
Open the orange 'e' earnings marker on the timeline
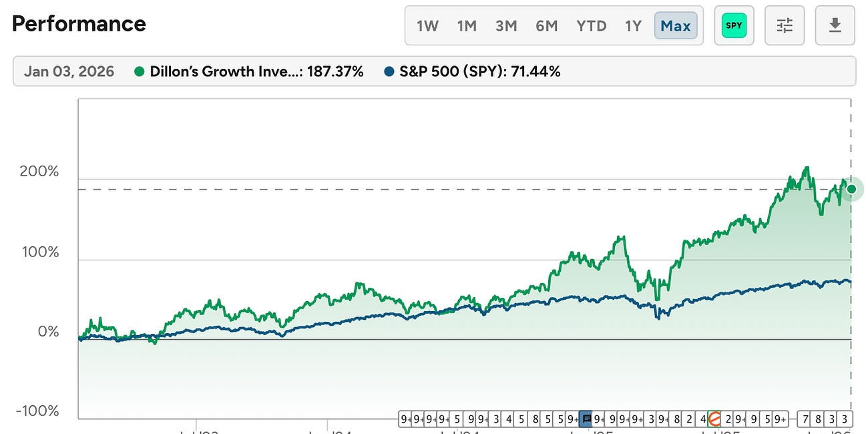(714, 419)
